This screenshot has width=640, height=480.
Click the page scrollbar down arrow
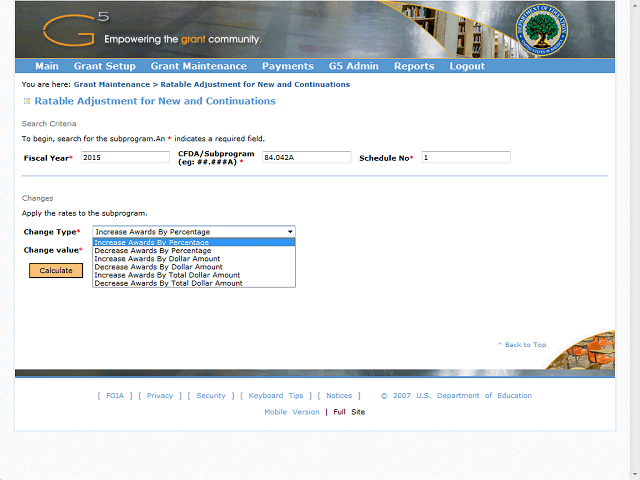pos(635,476)
